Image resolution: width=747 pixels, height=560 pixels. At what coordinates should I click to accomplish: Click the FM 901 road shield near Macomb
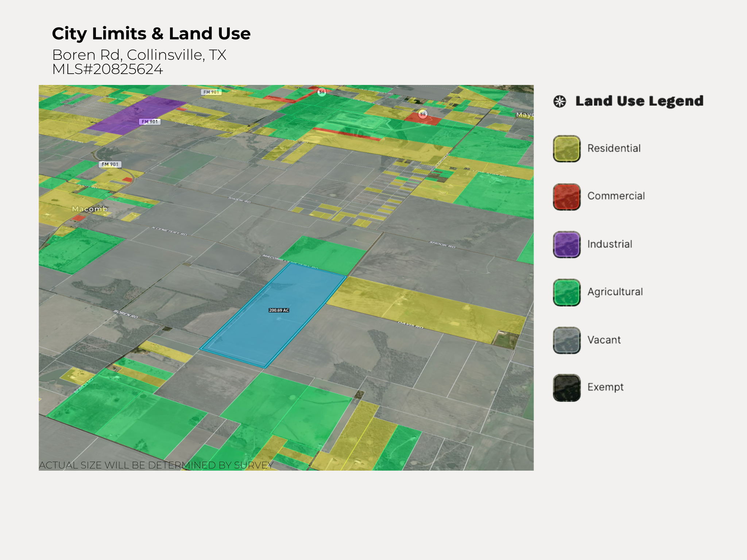click(x=110, y=164)
